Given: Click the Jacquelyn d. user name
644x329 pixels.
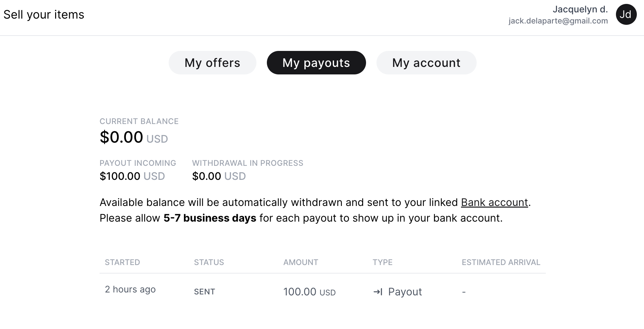Looking at the screenshot, I should tap(580, 9).
